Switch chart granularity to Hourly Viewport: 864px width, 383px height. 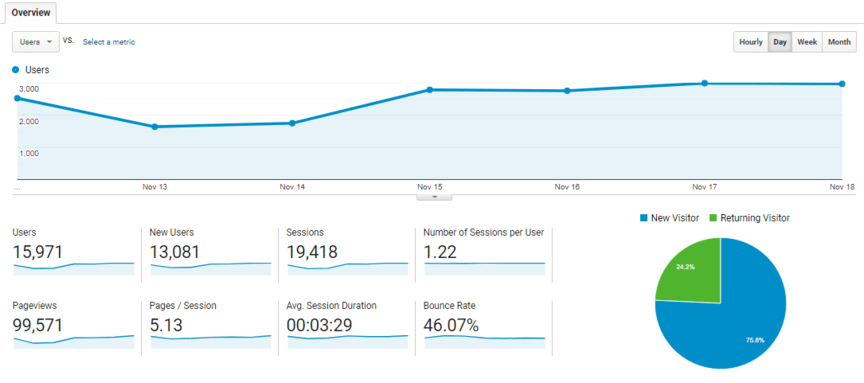point(750,42)
